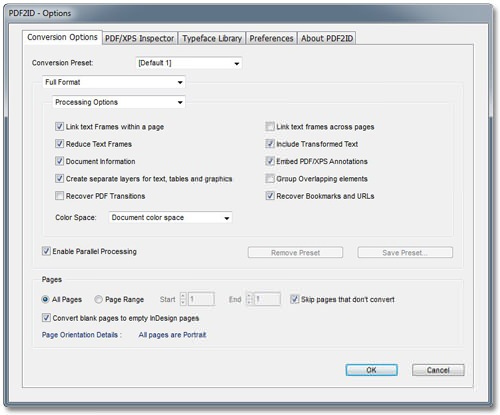Click the End page number field
500x415 pixels.
267,299
